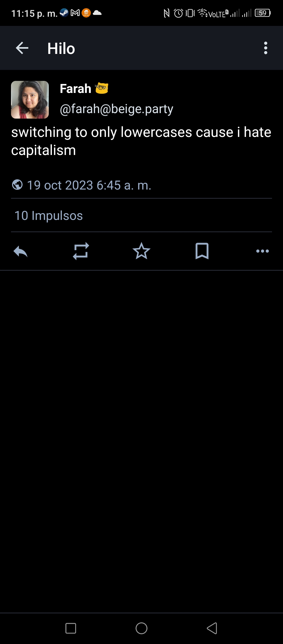Reply to Farah's post
The width and height of the screenshot is (283, 644).
click(20, 251)
